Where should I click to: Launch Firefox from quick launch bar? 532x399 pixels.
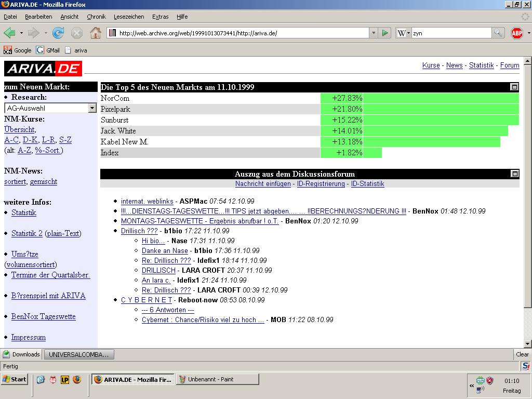point(77,379)
